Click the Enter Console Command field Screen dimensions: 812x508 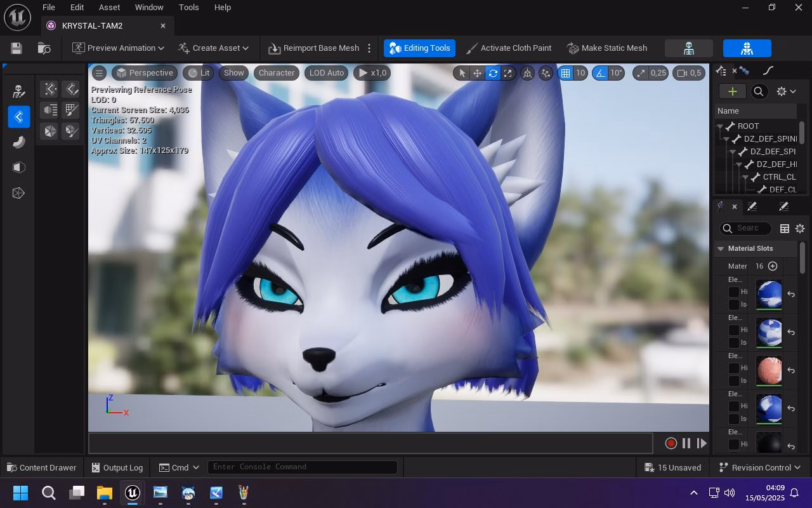coord(303,467)
